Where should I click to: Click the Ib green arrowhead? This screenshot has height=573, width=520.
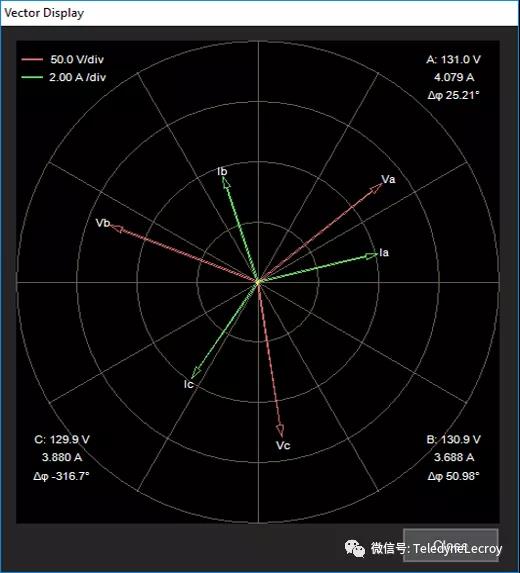[x=226, y=182]
